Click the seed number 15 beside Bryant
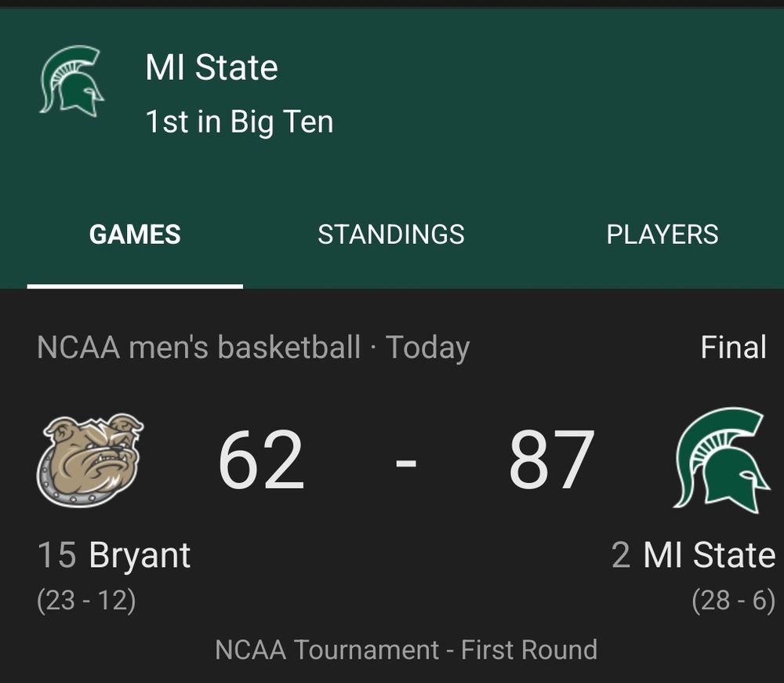This screenshot has width=784, height=683. 57,555
